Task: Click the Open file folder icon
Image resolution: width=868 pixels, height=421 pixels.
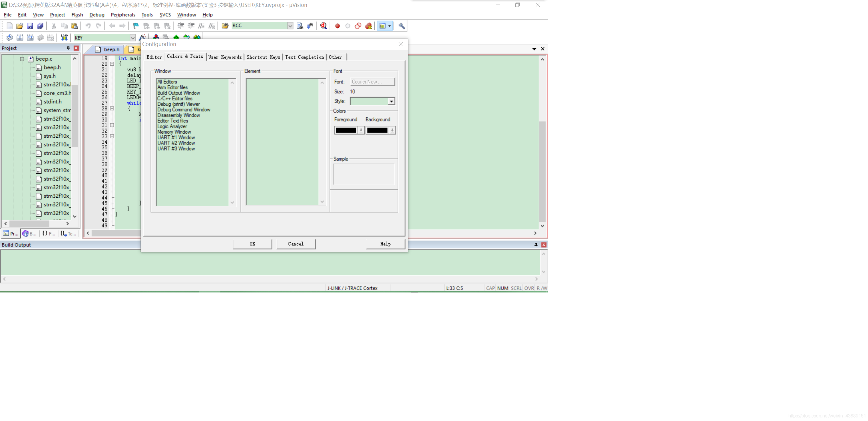Action: click(x=19, y=26)
